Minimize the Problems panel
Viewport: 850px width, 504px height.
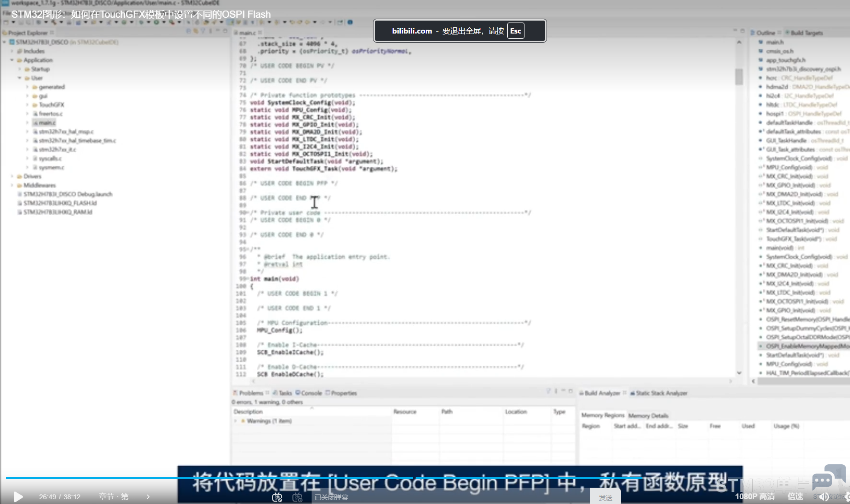pos(563,391)
